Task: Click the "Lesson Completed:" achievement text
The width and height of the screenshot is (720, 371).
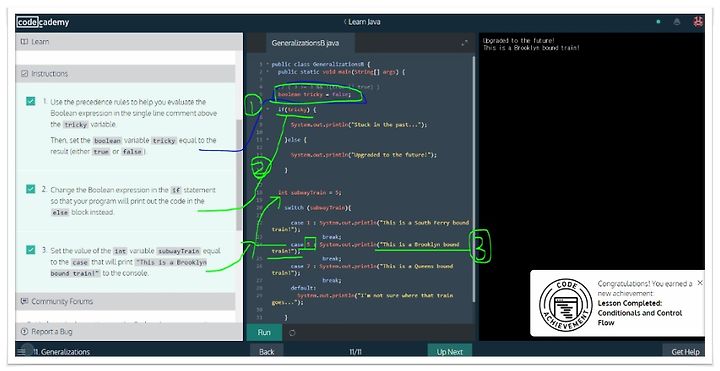Action: click(630, 303)
